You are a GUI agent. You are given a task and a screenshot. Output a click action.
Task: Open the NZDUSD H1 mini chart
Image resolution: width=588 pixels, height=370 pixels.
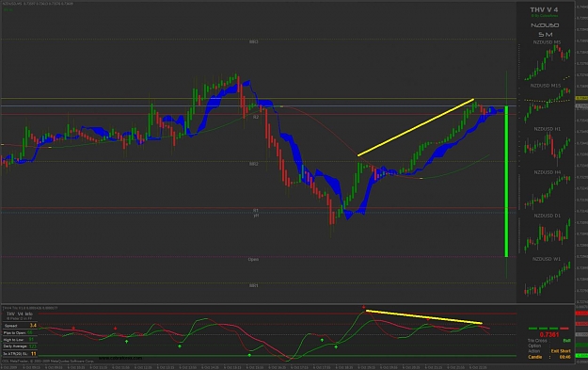click(x=547, y=148)
